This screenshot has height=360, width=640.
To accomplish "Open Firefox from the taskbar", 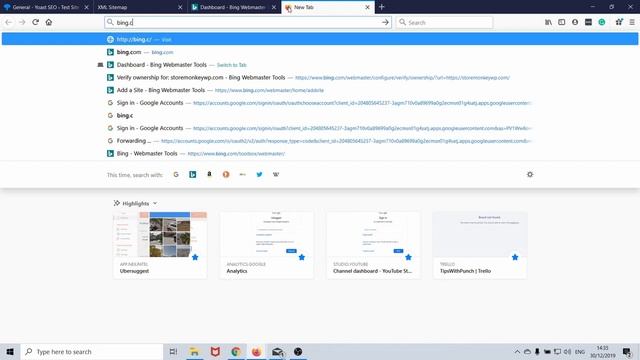I will (256, 351).
